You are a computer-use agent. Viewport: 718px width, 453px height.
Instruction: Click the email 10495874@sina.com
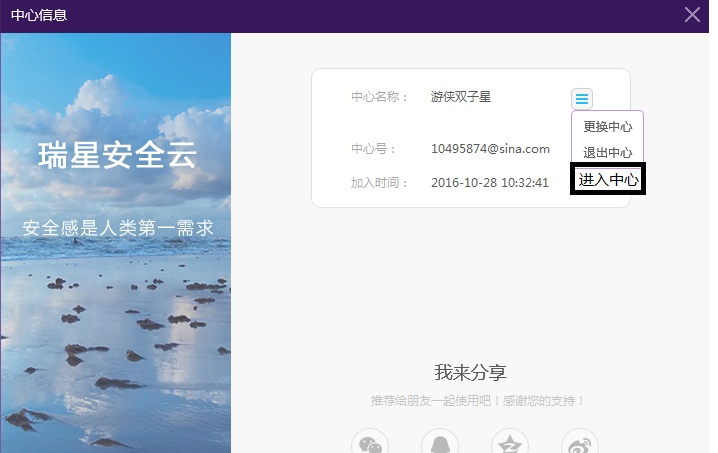(x=490, y=149)
